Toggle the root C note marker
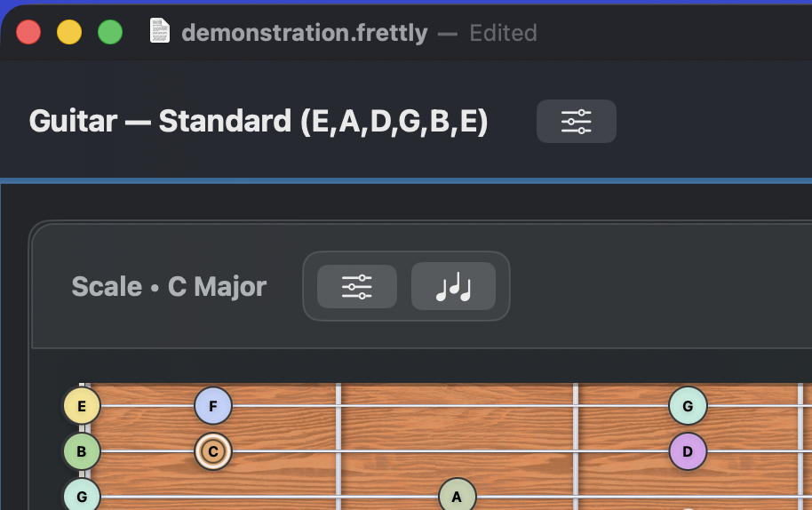The image size is (812, 510). coord(213,451)
